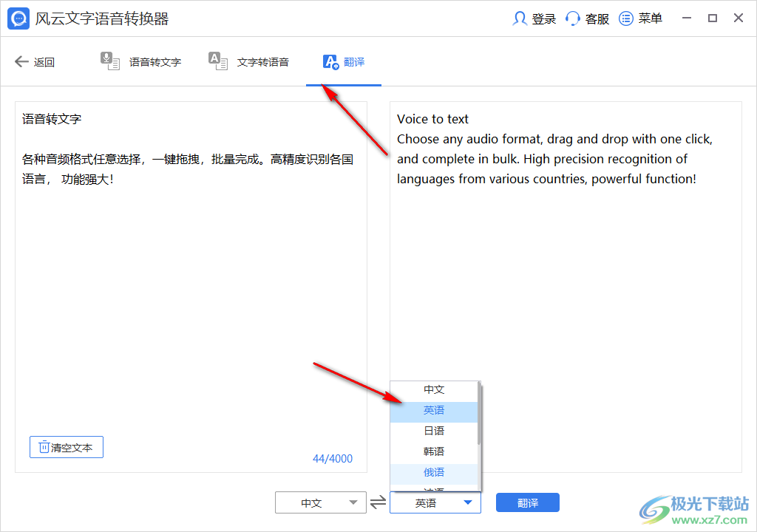Click the speech-to-text microphone icon
Image resolution: width=757 pixels, height=532 pixels.
tap(110, 61)
